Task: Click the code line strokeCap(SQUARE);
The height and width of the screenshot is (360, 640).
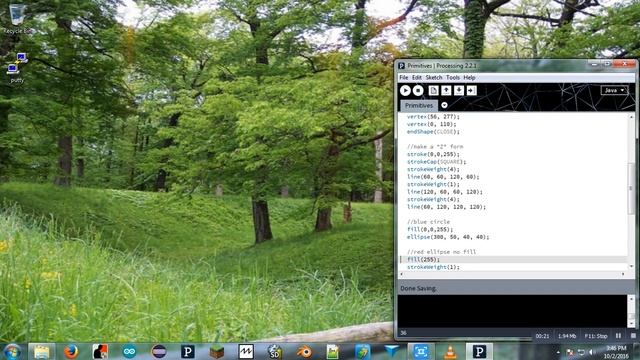Action: (x=436, y=162)
